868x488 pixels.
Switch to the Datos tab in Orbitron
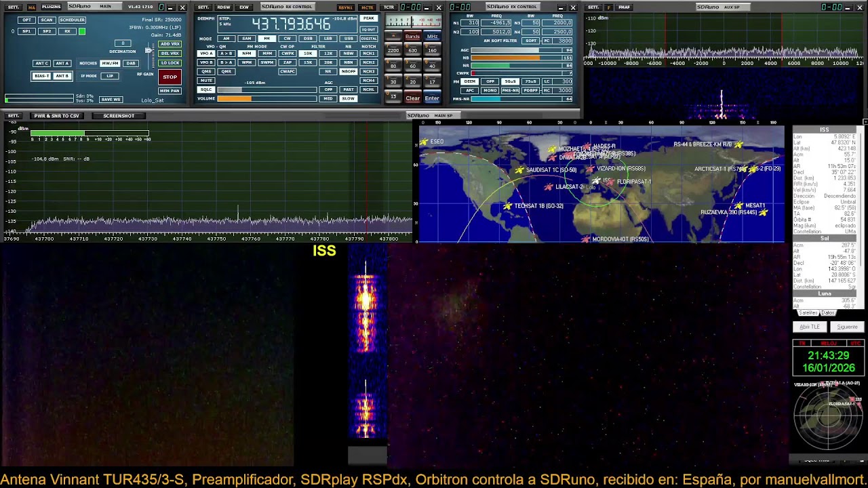click(827, 313)
